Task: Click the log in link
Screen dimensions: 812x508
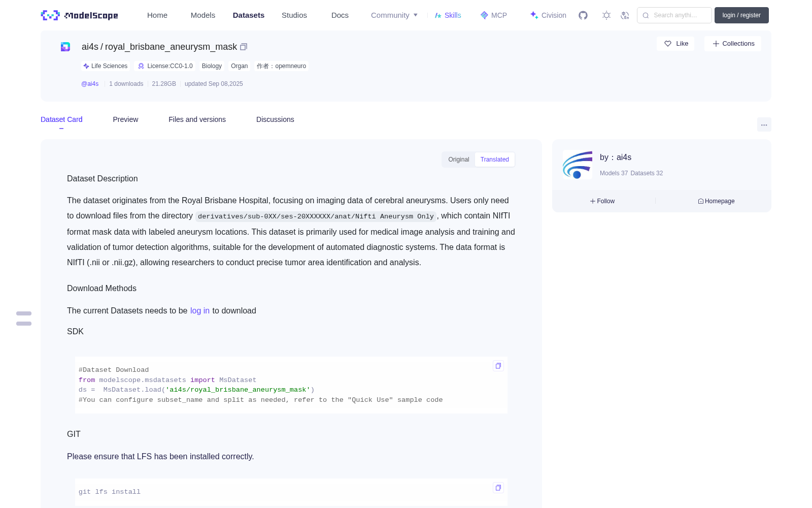Action: (x=200, y=310)
